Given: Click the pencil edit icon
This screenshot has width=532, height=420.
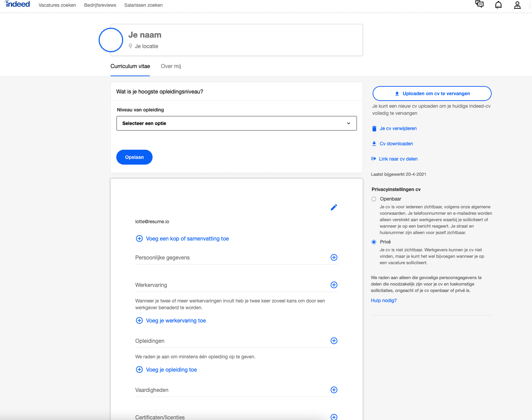Looking at the screenshot, I should (334, 207).
